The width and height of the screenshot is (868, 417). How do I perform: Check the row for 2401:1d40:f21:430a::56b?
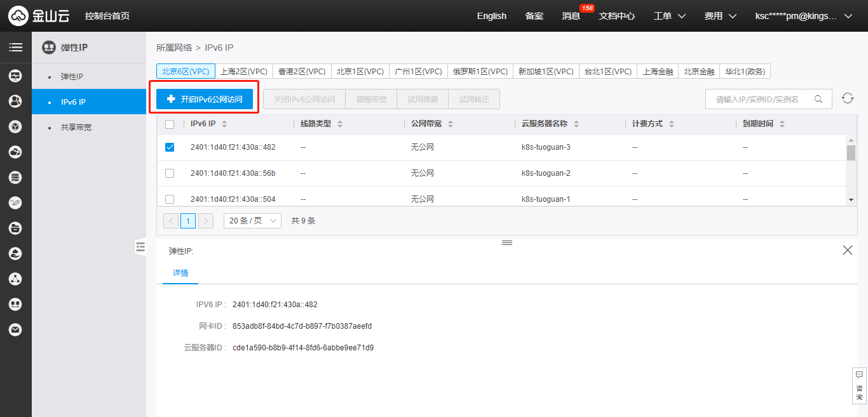pyautogui.click(x=170, y=173)
